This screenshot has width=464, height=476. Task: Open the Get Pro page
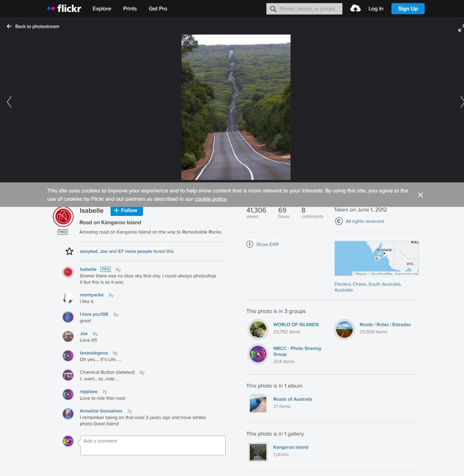click(158, 8)
